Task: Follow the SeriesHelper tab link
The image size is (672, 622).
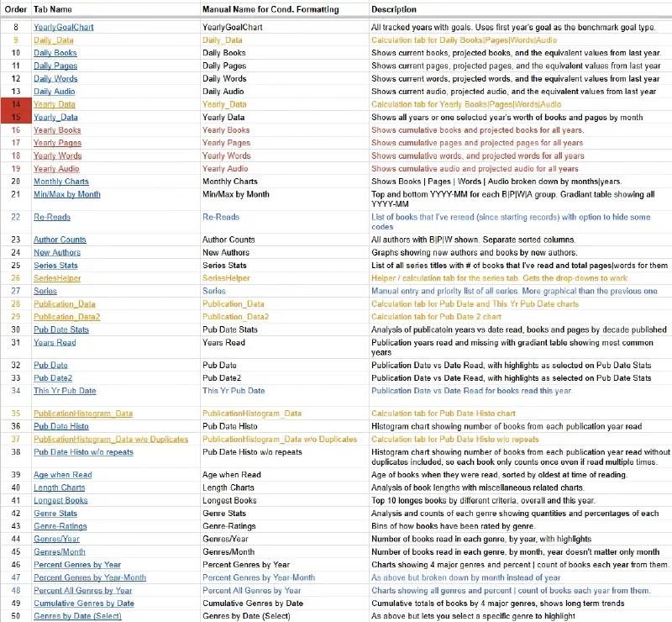Action: (x=57, y=278)
